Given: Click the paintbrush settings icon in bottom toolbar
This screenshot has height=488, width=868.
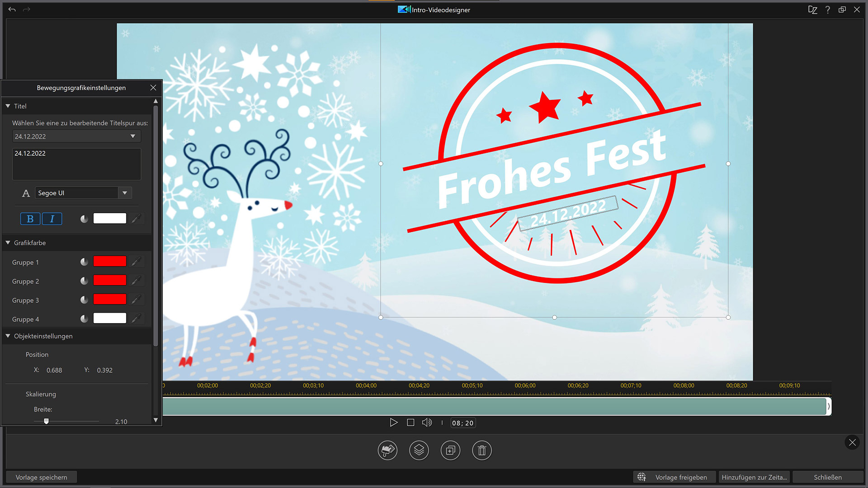Looking at the screenshot, I should 387,450.
